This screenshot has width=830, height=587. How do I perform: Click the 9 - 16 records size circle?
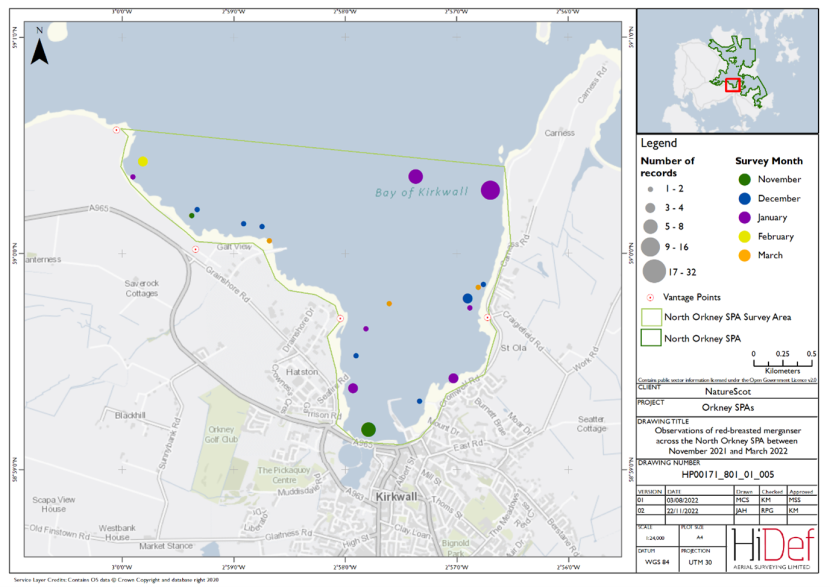pos(650,247)
